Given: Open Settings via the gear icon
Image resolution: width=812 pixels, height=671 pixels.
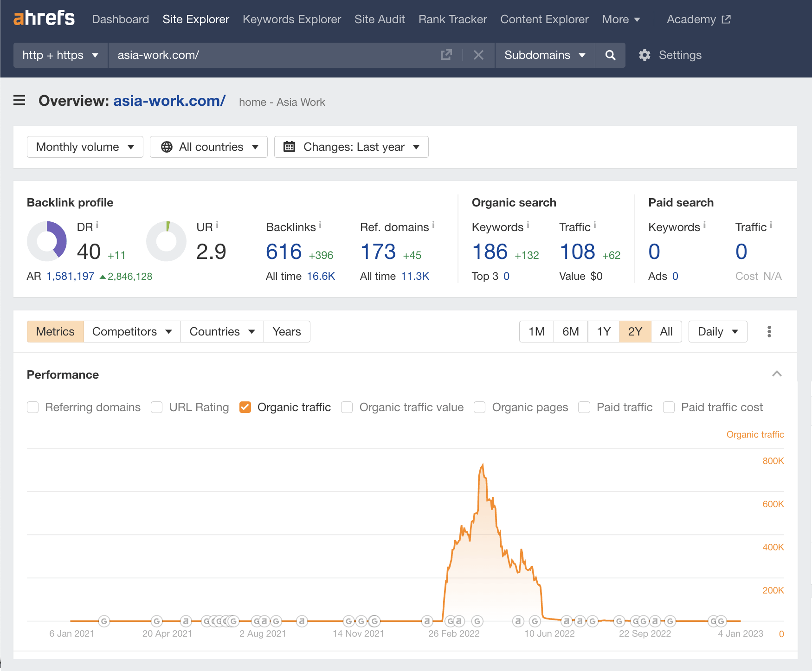Looking at the screenshot, I should pos(645,55).
